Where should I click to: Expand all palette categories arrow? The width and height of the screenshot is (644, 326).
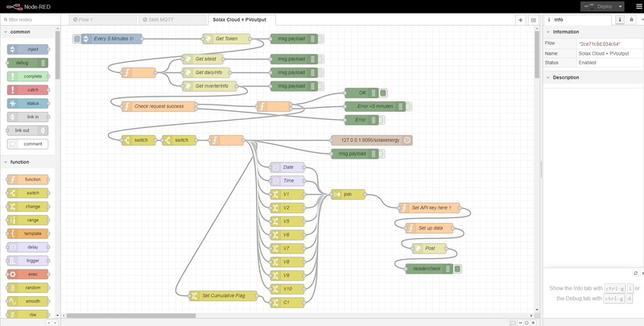pyautogui.click(x=56, y=323)
